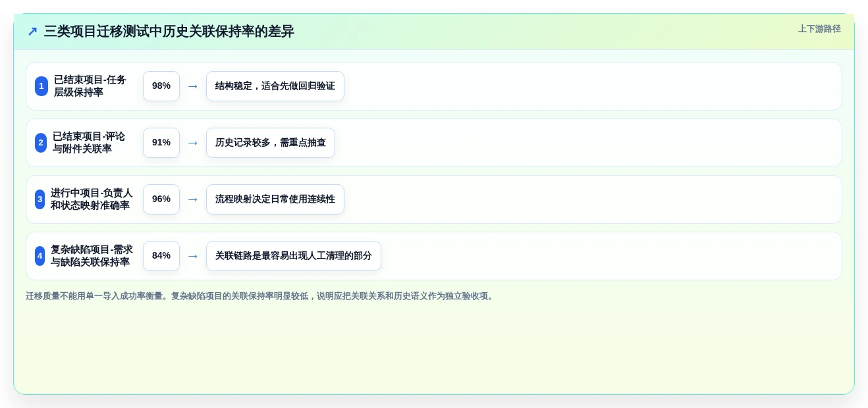
Task: Click the arrow after the 96% chip
Action: tap(193, 199)
